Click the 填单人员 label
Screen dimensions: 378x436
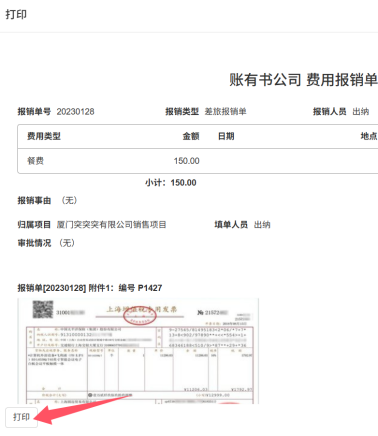(x=231, y=225)
